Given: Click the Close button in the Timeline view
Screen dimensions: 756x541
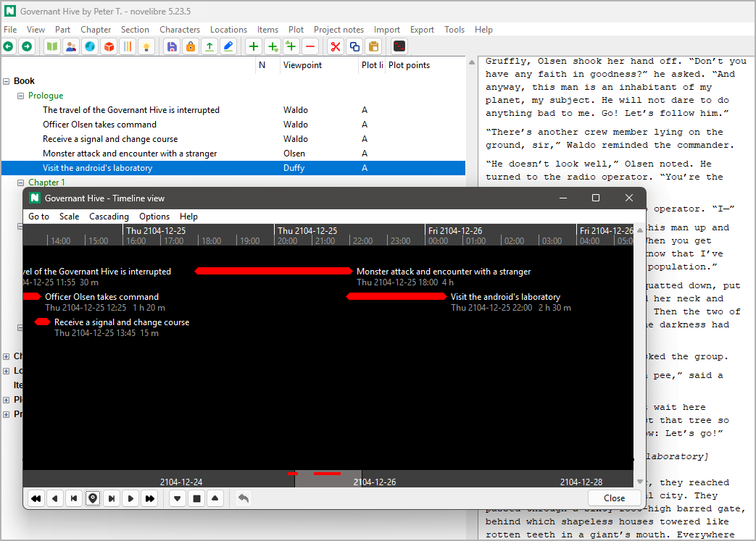Looking at the screenshot, I should click(x=613, y=498).
